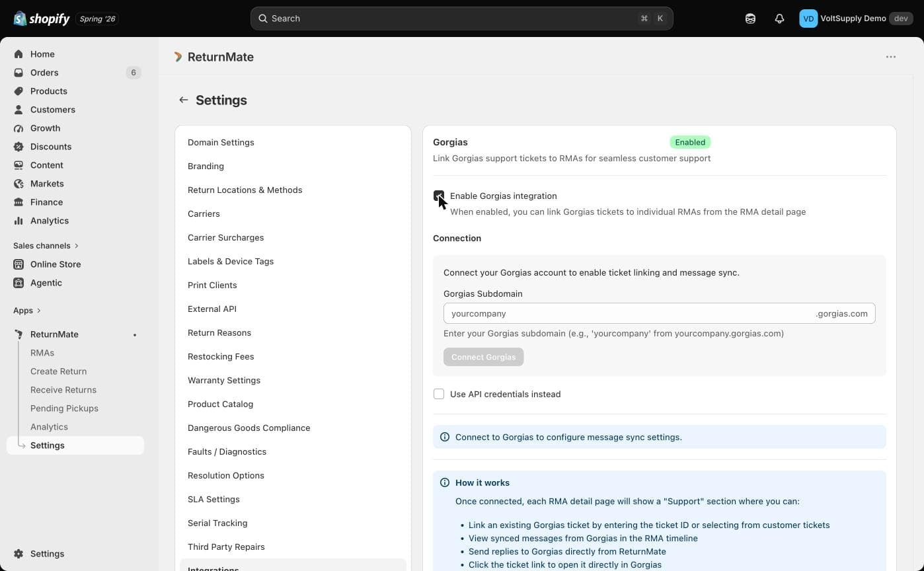Click the info icon beside How it works
924x571 pixels.
(x=445, y=482)
